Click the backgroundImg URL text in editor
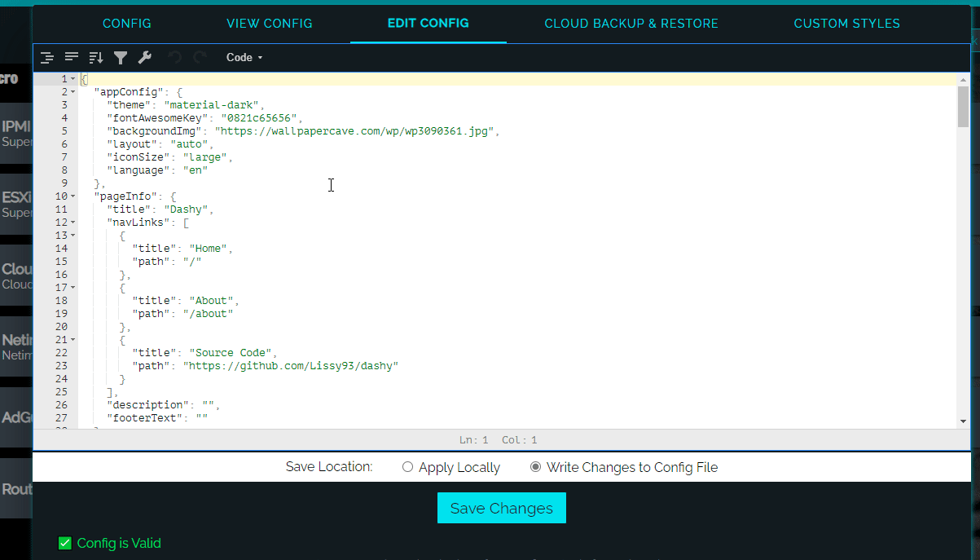980x560 pixels. coord(355,131)
